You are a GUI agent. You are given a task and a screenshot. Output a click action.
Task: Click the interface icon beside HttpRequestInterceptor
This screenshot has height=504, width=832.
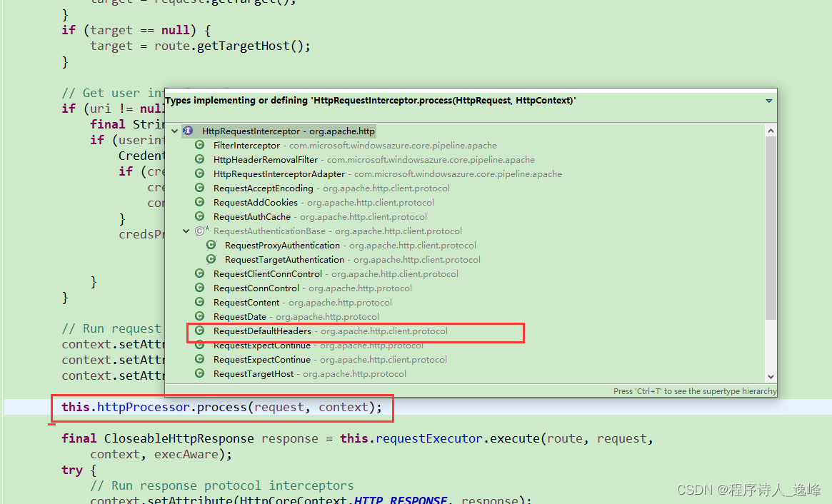pos(186,131)
